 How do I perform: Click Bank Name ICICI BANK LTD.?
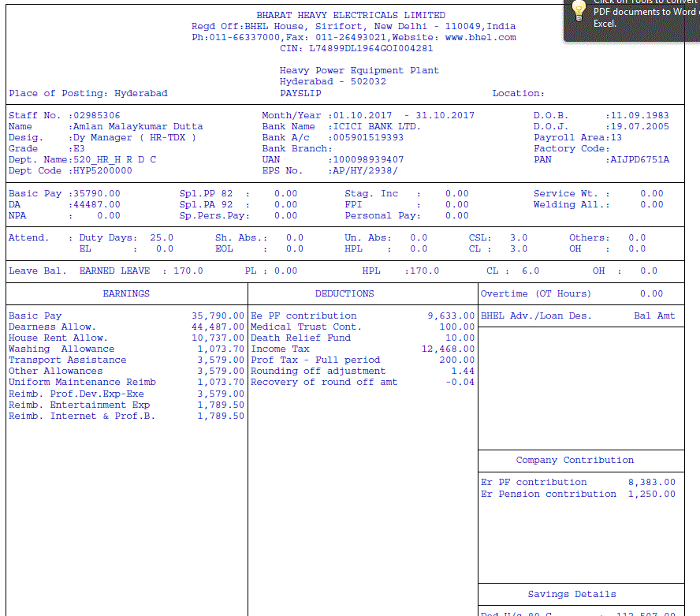coord(377,127)
